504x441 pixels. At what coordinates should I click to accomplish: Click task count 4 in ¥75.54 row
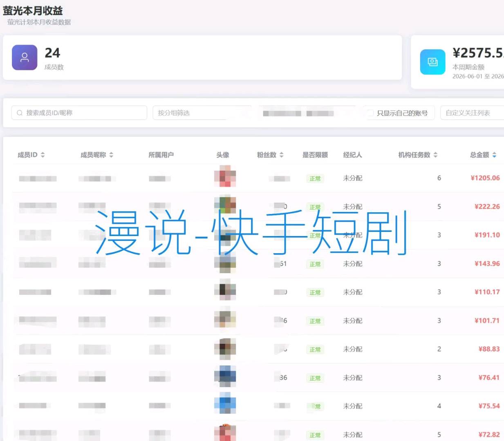click(x=439, y=406)
